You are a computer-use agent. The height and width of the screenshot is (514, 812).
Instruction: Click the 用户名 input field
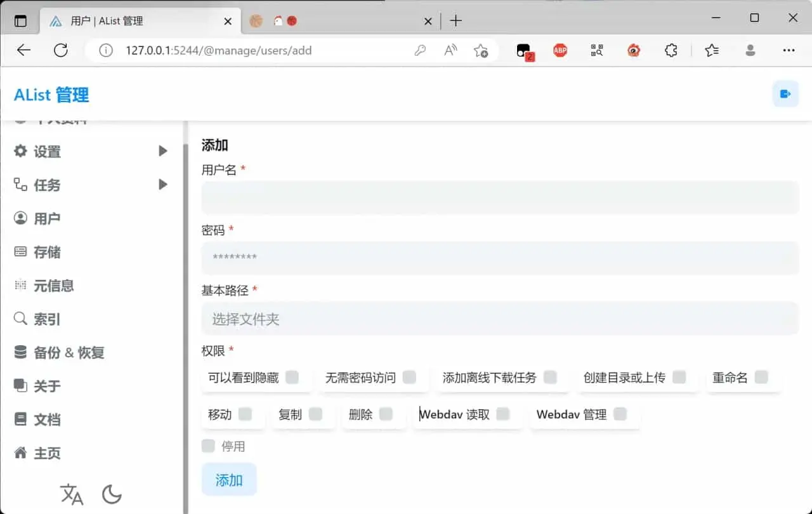click(500, 197)
